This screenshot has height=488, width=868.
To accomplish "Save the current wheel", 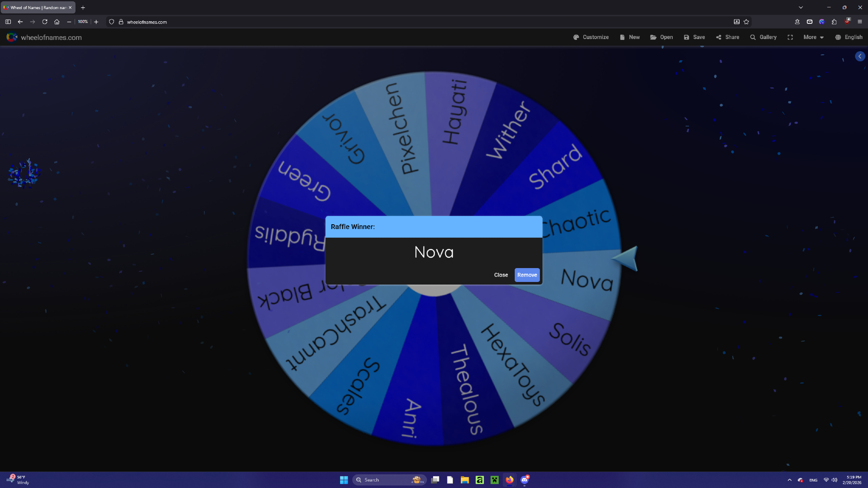I will click(694, 37).
